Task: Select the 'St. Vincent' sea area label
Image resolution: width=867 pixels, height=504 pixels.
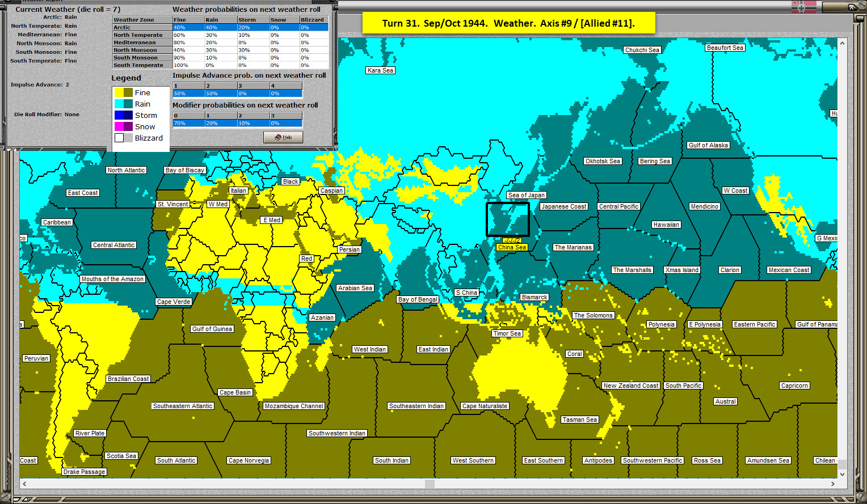Action: (173, 204)
